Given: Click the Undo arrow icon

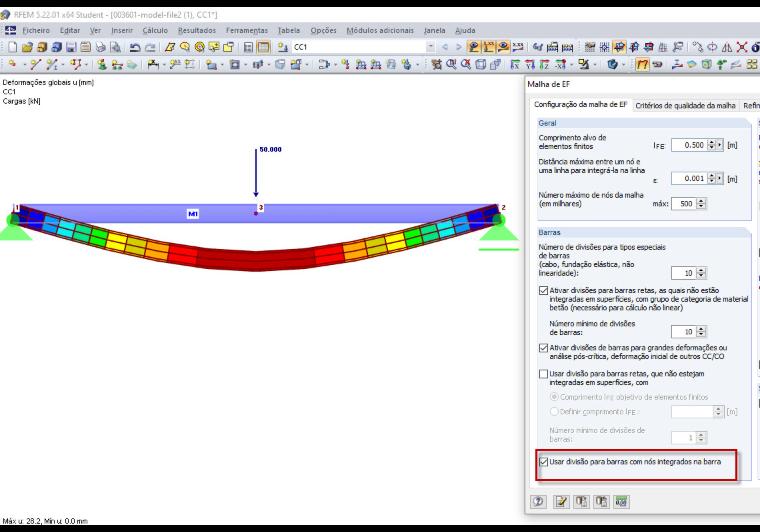Looking at the screenshot, I should (135, 47).
